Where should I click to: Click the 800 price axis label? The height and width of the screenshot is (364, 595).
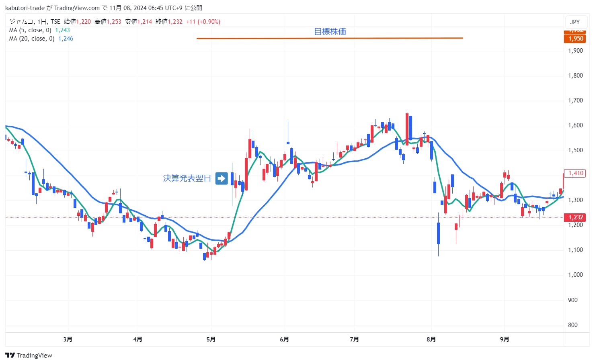(x=573, y=325)
